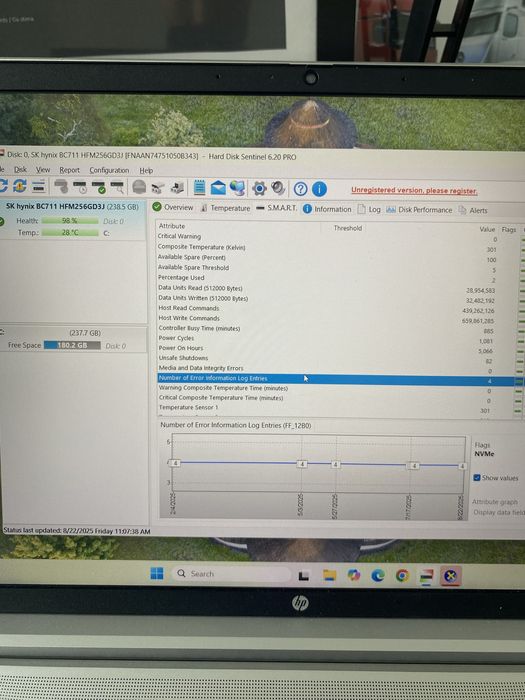Screen dimensions: 525x700
Task: Click the graph point at 7/17/2025
Action: point(414,466)
